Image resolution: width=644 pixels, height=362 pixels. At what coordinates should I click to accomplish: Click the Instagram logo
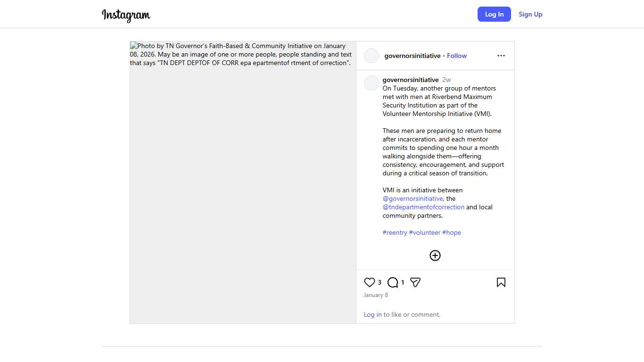point(126,15)
